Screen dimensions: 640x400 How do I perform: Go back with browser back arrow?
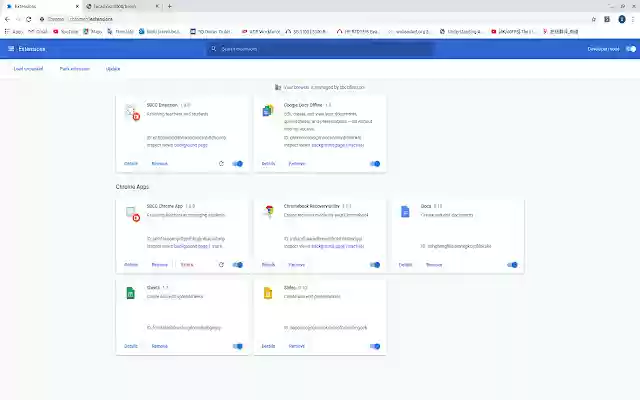coord(7,19)
